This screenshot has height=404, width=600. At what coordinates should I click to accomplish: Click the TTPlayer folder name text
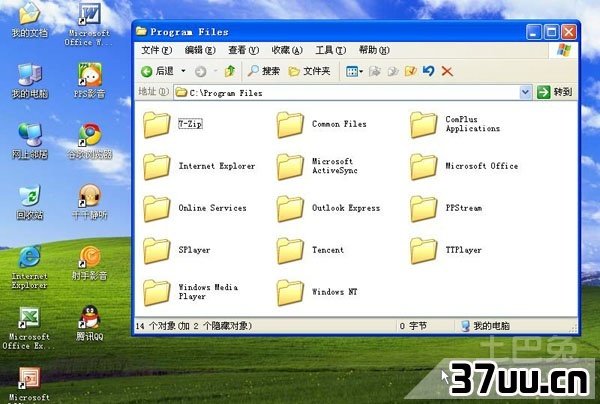click(463, 250)
